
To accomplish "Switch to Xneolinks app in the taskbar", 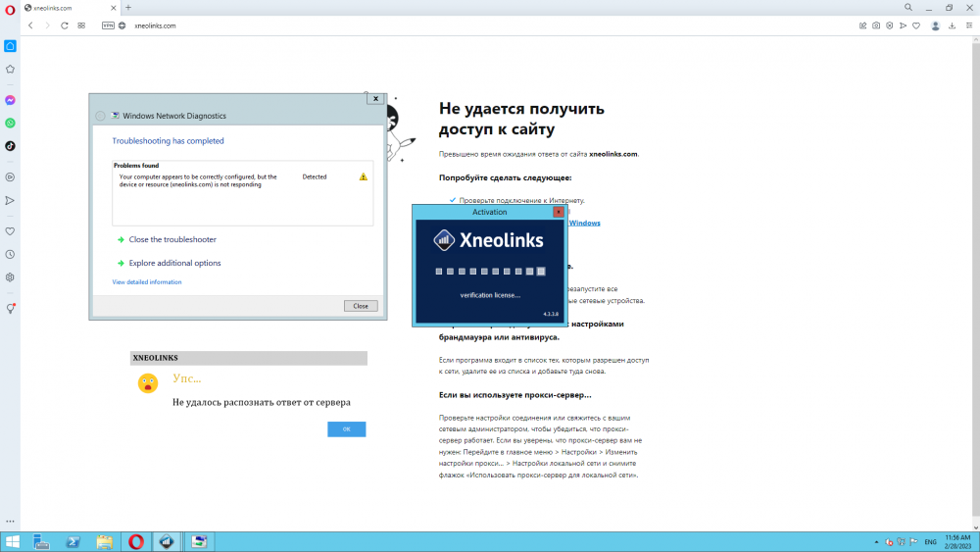I will coord(167,541).
